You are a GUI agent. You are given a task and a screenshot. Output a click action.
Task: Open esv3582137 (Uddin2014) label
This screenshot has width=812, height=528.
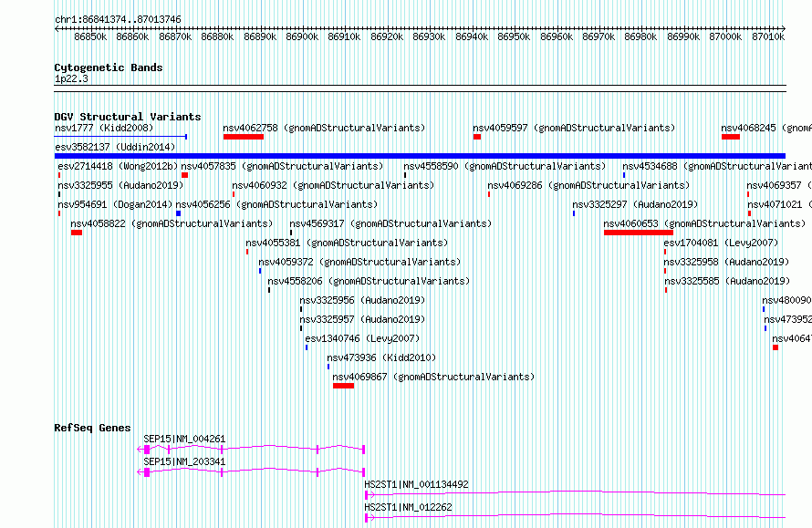tap(115, 147)
